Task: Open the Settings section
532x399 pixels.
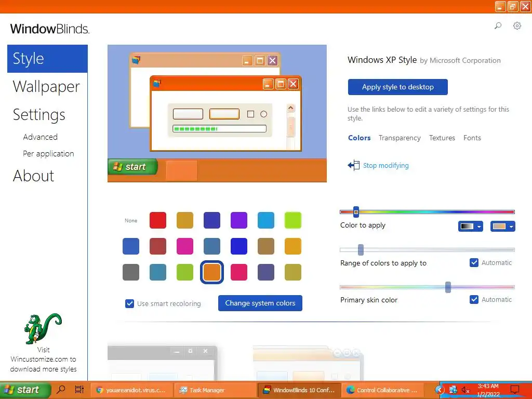Action: point(39,115)
